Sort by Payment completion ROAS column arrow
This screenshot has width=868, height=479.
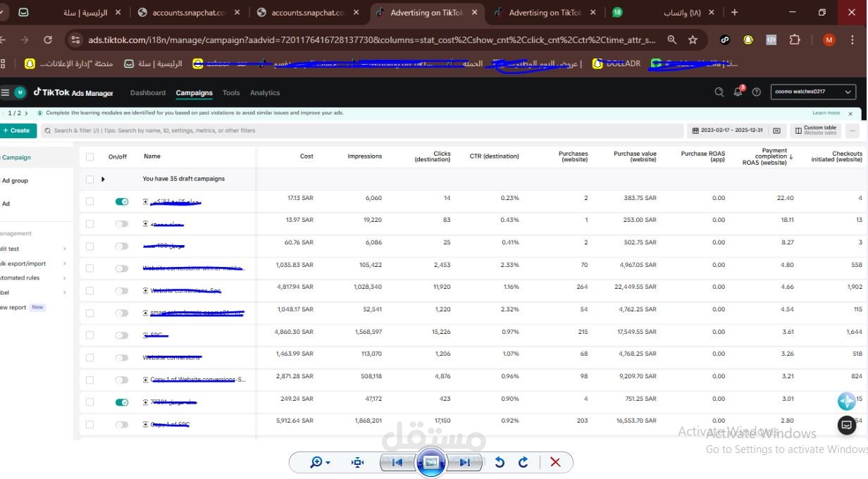790,157
